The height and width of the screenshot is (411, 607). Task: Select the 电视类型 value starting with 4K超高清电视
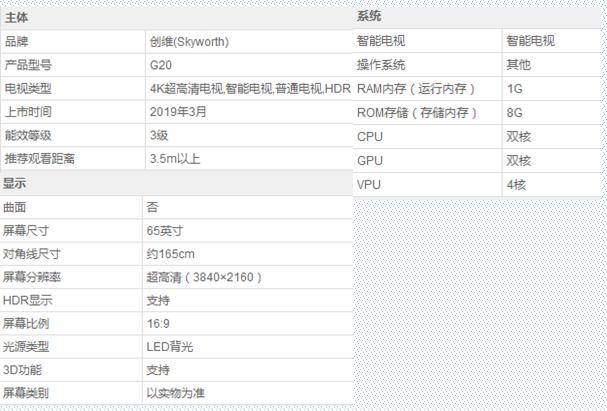[x=249, y=88]
